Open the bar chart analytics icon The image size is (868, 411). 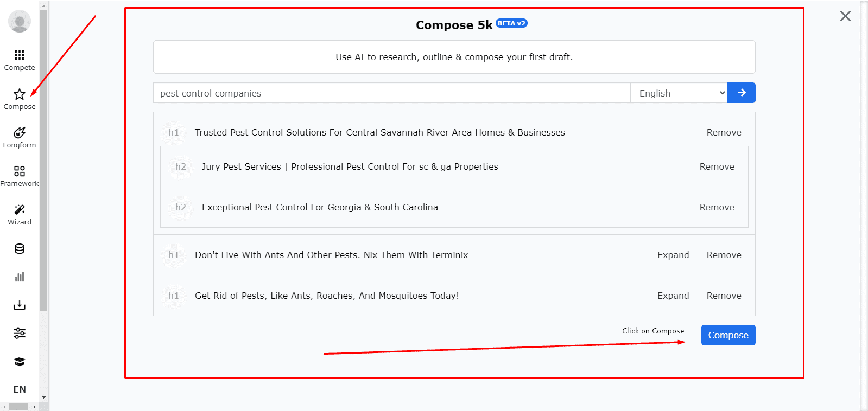point(20,277)
